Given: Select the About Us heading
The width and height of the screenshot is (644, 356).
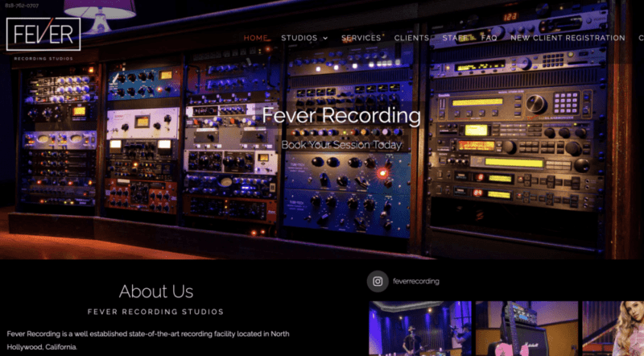Looking at the screenshot, I should point(156,292).
